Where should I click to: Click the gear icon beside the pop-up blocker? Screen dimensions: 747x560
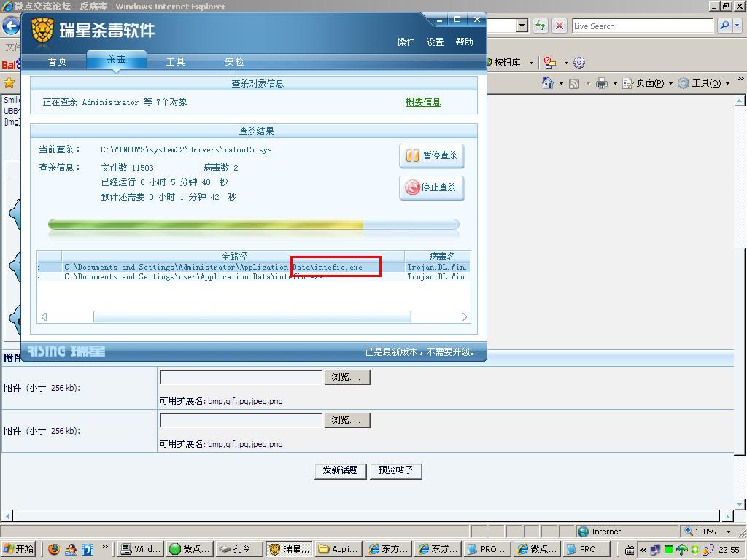(579, 63)
